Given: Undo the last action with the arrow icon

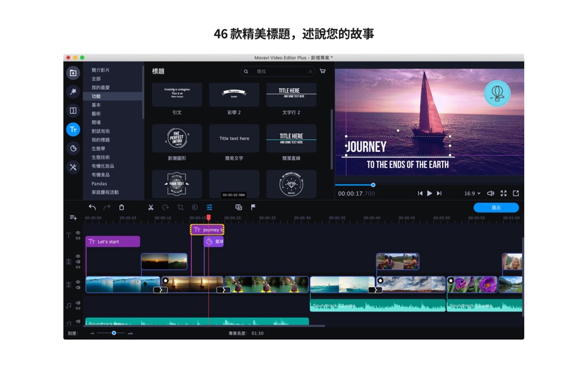Looking at the screenshot, I should (x=92, y=206).
